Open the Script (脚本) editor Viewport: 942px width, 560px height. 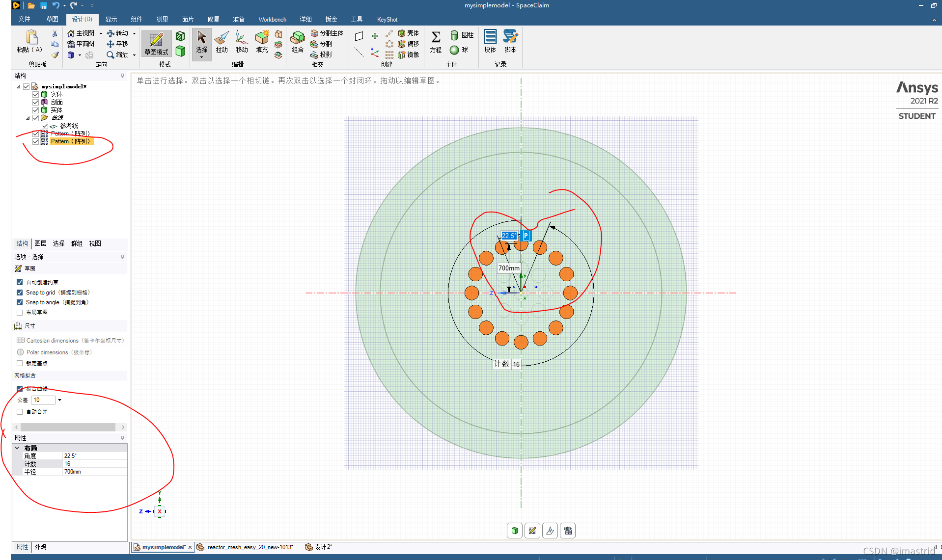pos(510,42)
